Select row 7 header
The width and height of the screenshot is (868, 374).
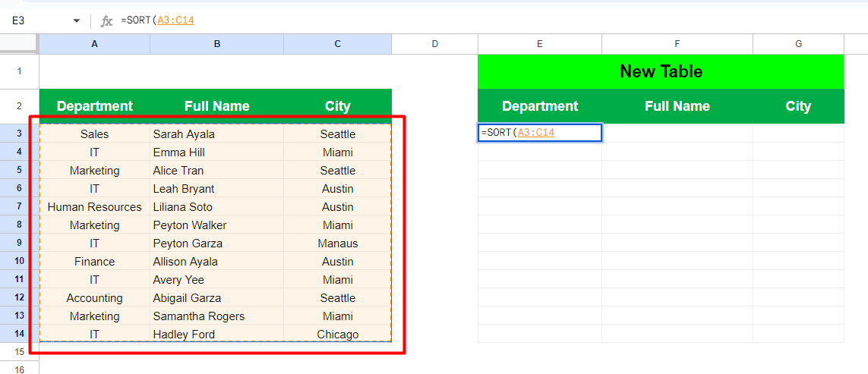pyautogui.click(x=20, y=206)
